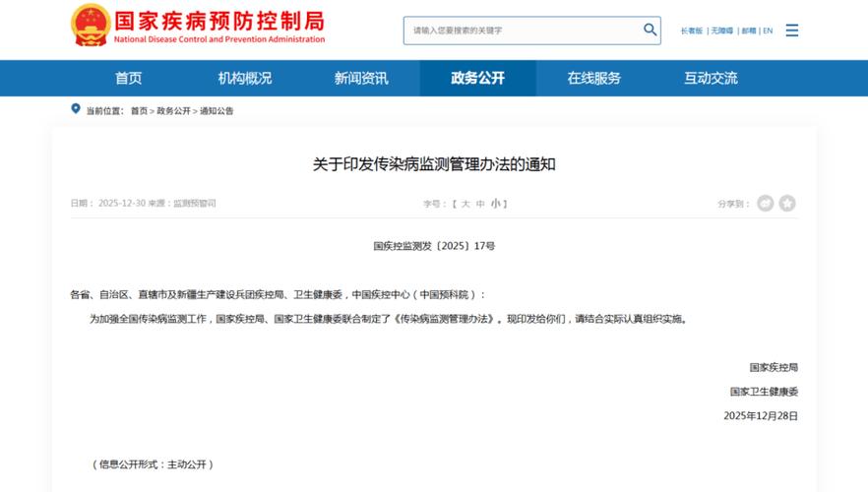This screenshot has height=492, width=868.
Task: Go to 通知公告 in the breadcrumb
Action: (x=217, y=110)
